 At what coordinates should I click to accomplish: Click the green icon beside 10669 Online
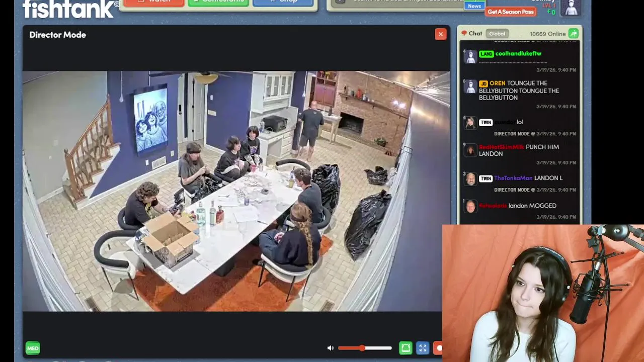tap(573, 34)
